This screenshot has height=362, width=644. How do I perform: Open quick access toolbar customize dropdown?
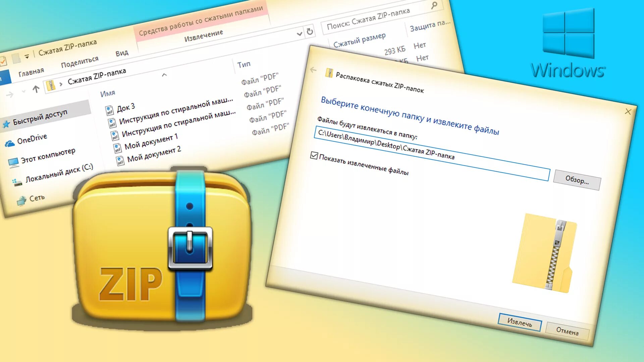(27, 56)
